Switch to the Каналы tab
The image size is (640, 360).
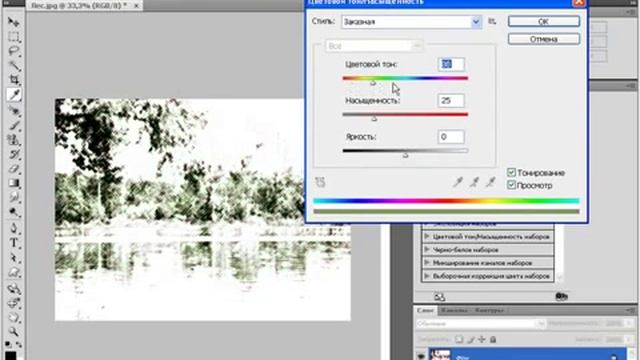[454, 311]
